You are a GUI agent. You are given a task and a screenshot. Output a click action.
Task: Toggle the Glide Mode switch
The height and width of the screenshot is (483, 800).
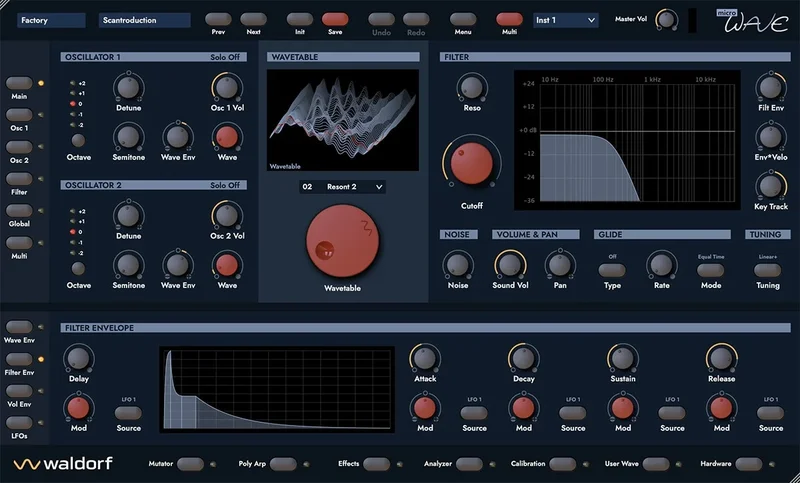711,270
